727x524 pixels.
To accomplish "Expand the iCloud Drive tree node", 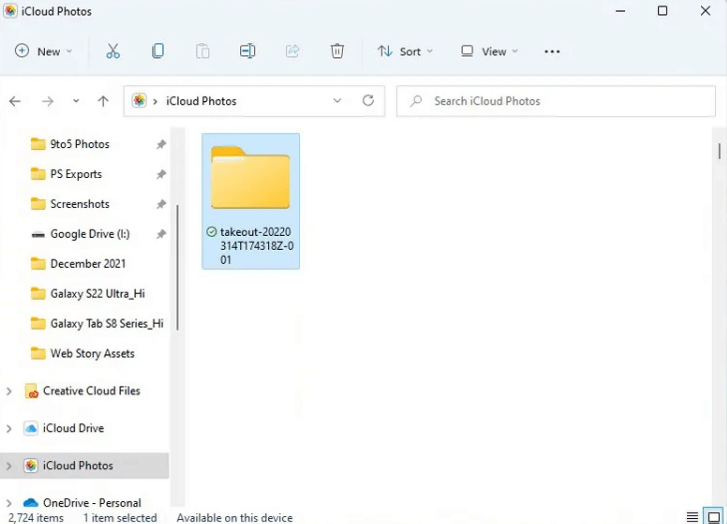I will tap(10, 428).
